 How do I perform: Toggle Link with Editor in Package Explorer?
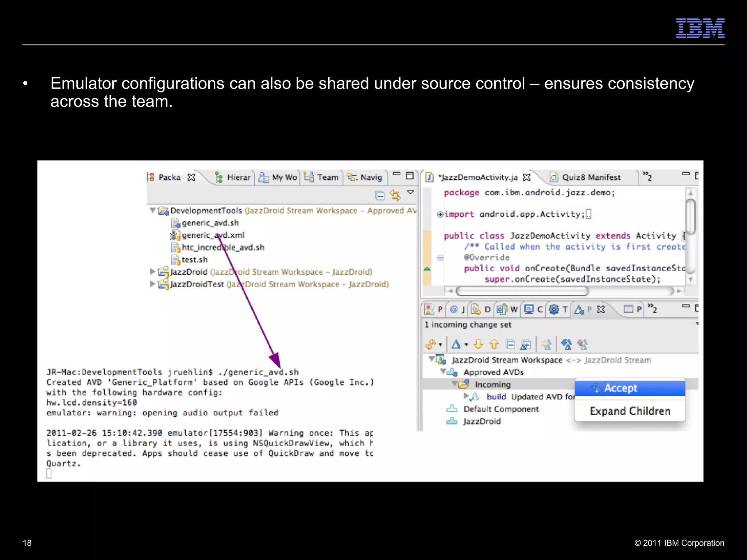(395, 196)
